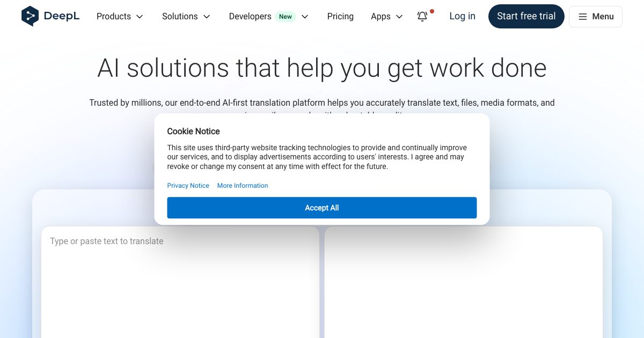Click the Start free trial button
The image size is (644, 338).
click(x=526, y=16)
